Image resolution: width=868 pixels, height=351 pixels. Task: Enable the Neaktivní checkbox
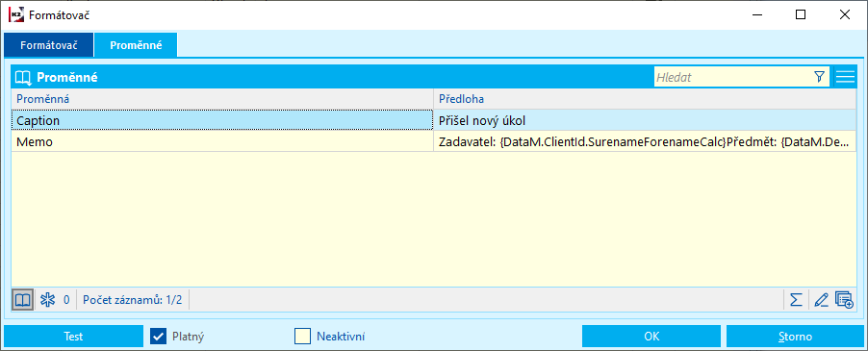coord(303,336)
